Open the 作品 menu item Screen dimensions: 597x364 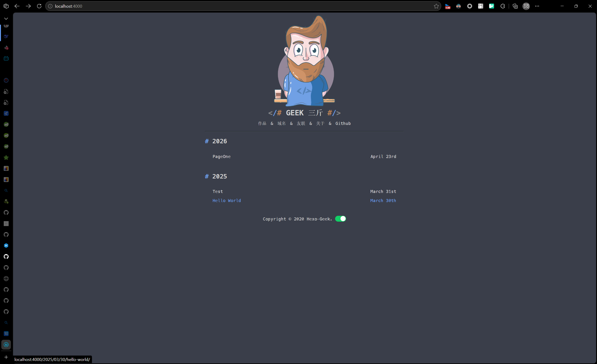point(262,124)
